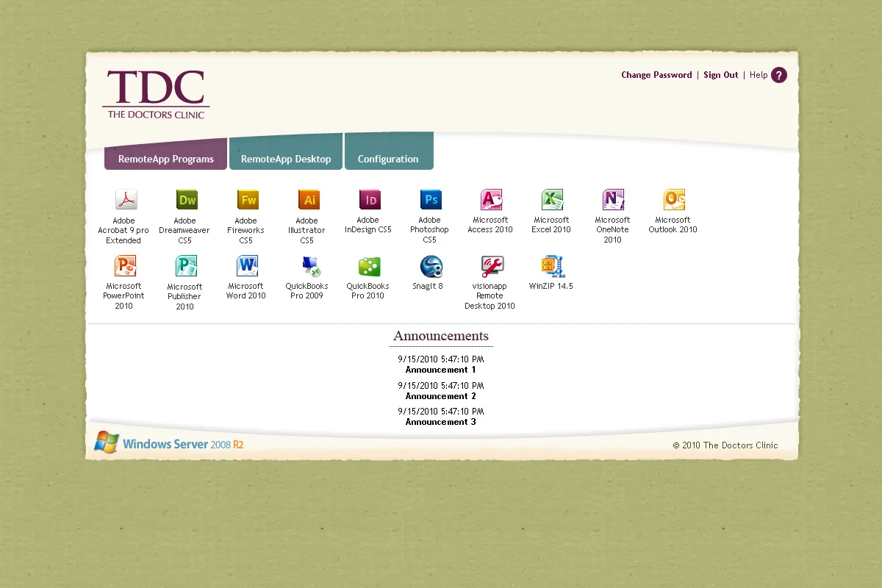Launch the QuickBooks Pro 2010 icon
This screenshot has height=588, width=882.
[x=370, y=266]
